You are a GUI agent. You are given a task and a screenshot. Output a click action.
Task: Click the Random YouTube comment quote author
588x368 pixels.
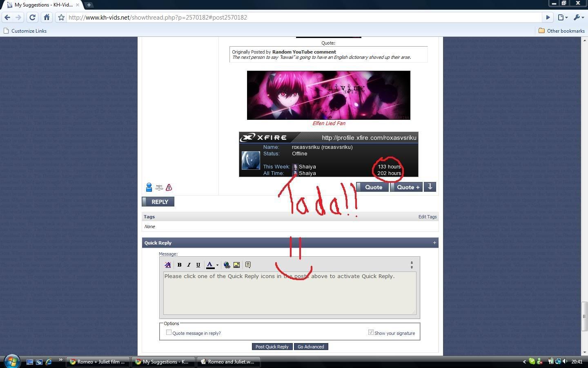(x=304, y=52)
